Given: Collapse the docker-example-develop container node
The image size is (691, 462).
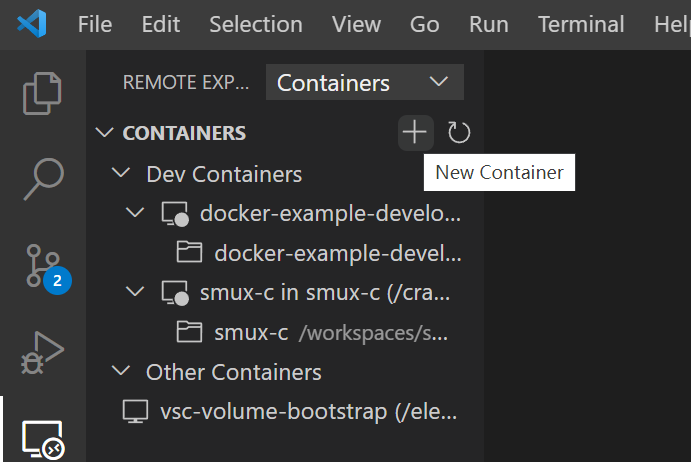Looking at the screenshot, I should pyautogui.click(x=136, y=213).
